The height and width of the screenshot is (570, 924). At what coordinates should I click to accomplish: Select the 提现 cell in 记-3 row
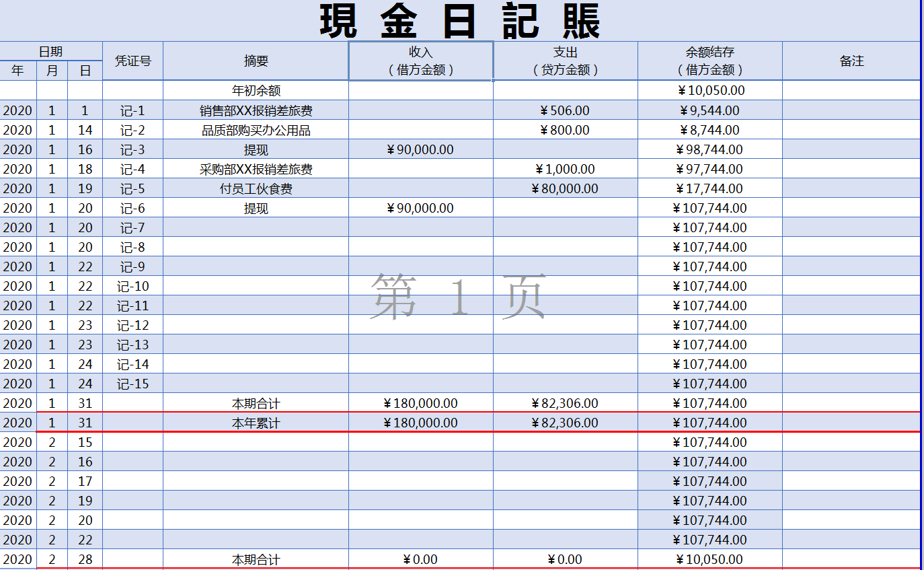[256, 149]
